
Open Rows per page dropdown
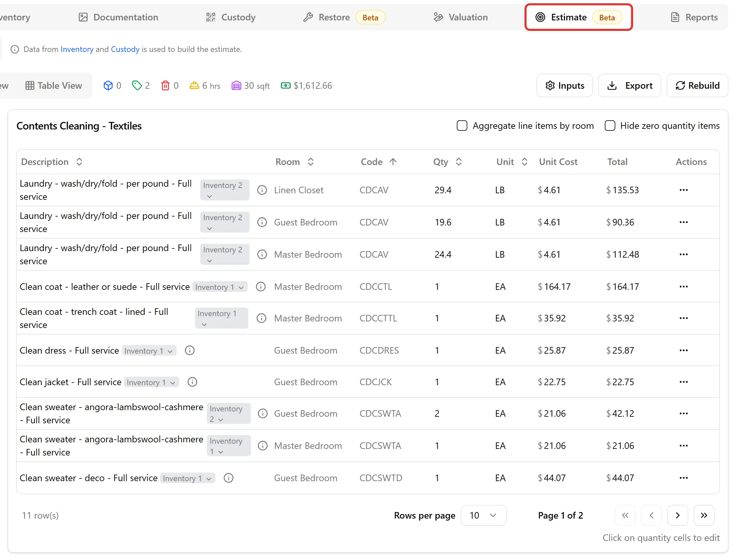483,516
